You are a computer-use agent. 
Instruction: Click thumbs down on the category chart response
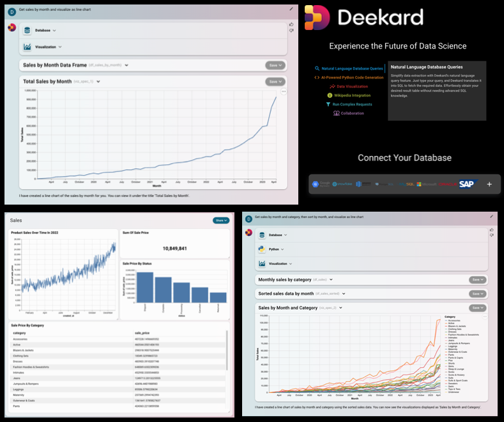pyautogui.click(x=491, y=235)
